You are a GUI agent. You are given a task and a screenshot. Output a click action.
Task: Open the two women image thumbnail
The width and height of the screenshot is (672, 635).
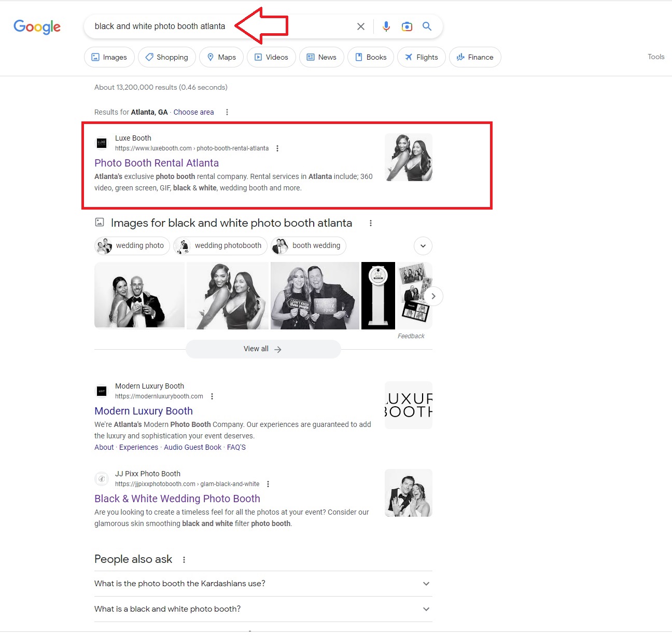point(228,296)
